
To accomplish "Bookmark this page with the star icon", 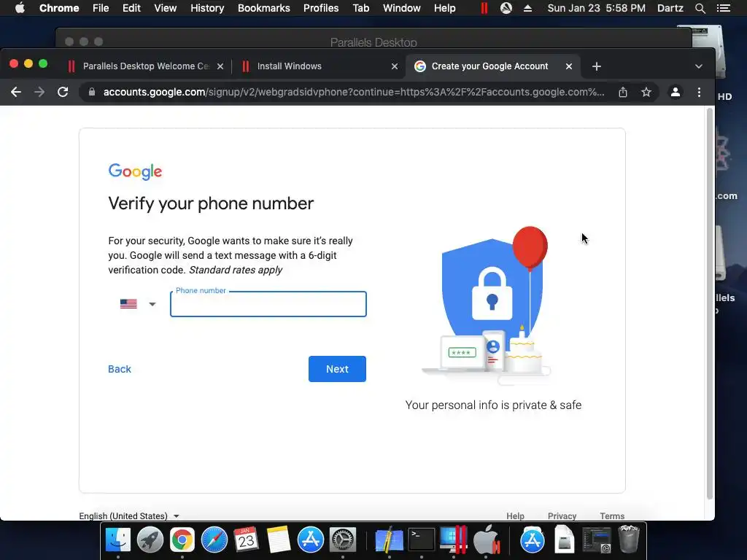I will click(646, 92).
